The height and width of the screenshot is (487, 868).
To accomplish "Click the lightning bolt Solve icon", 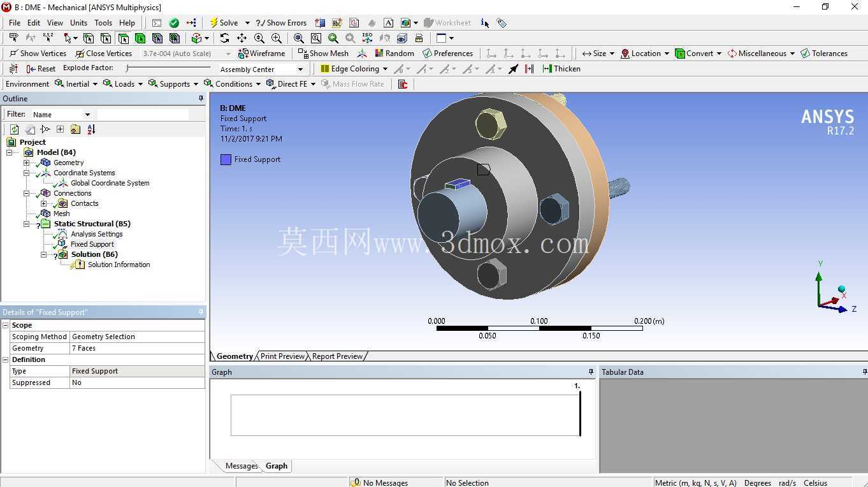I will coord(213,23).
